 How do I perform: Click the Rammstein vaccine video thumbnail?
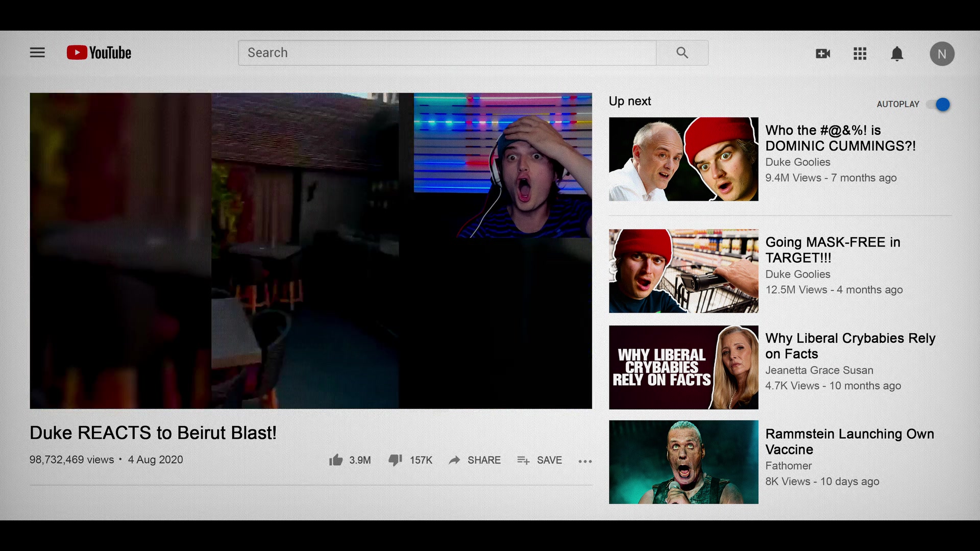683,462
